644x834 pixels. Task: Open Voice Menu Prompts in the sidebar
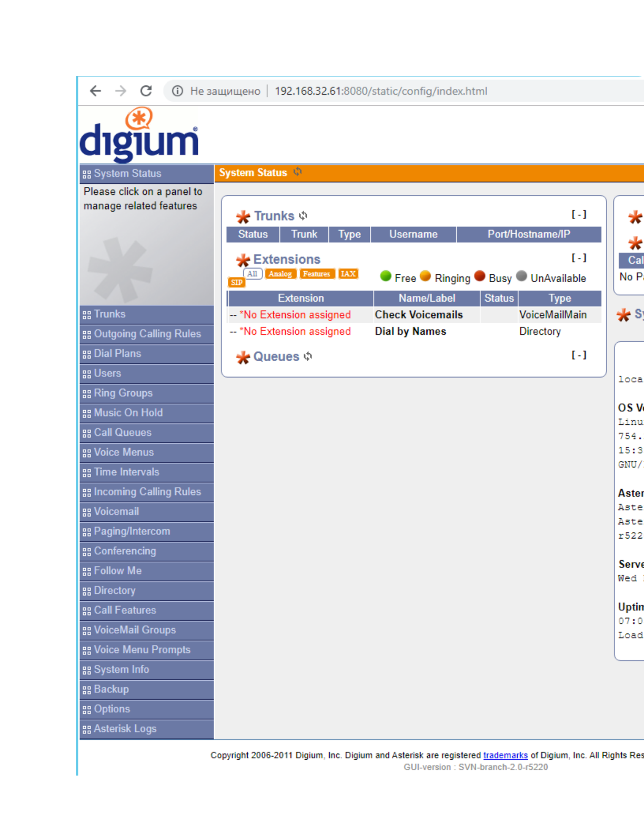pyautogui.click(x=147, y=650)
